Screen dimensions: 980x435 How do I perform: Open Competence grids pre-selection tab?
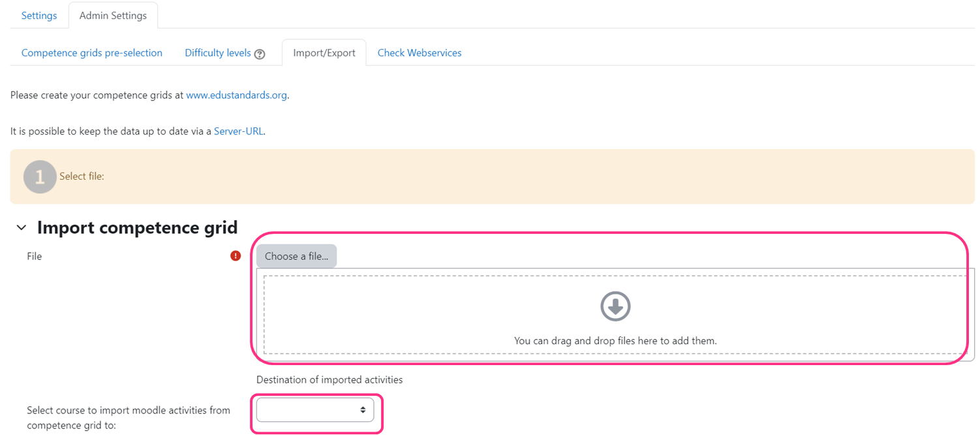92,53
